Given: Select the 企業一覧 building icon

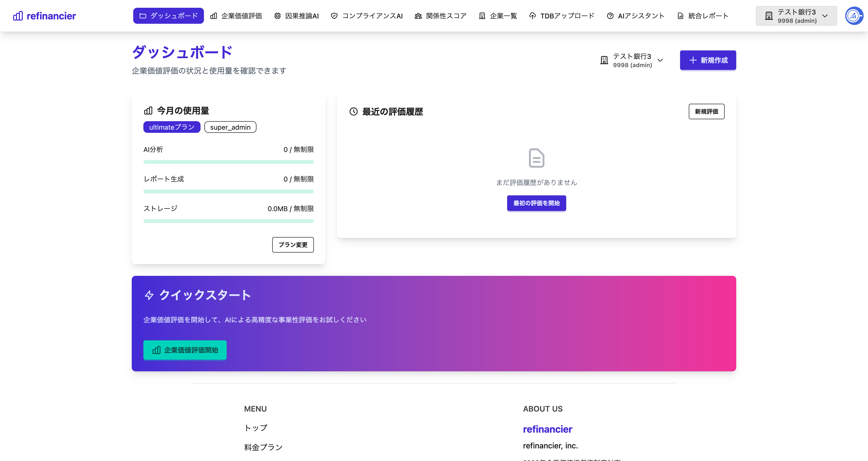Looking at the screenshot, I should [482, 16].
